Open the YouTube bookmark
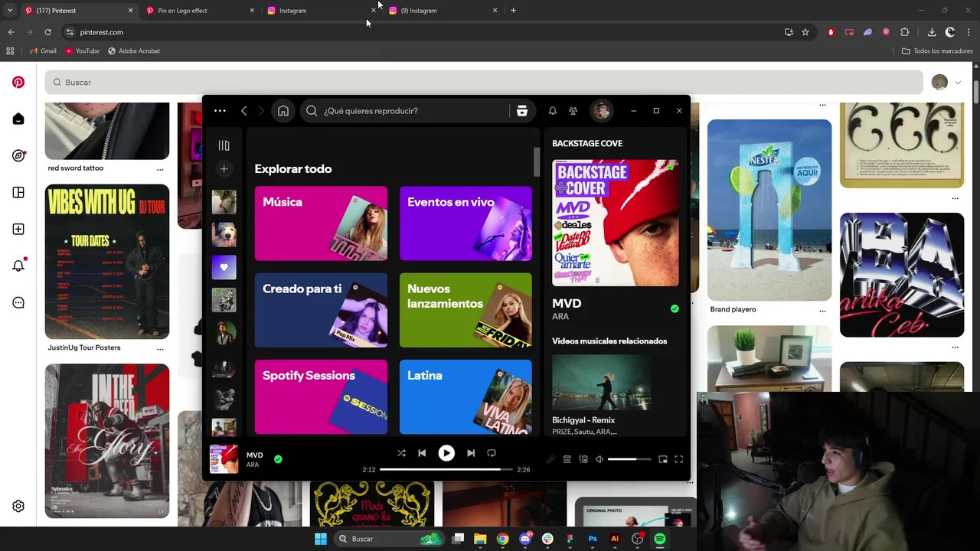The image size is (980, 551). point(82,51)
